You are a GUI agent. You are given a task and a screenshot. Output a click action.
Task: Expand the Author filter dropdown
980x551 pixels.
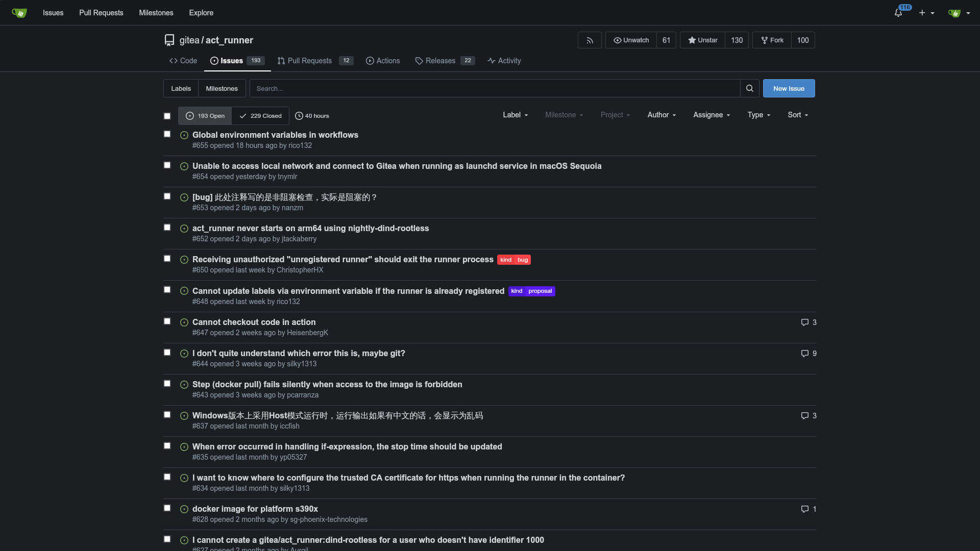(x=661, y=115)
